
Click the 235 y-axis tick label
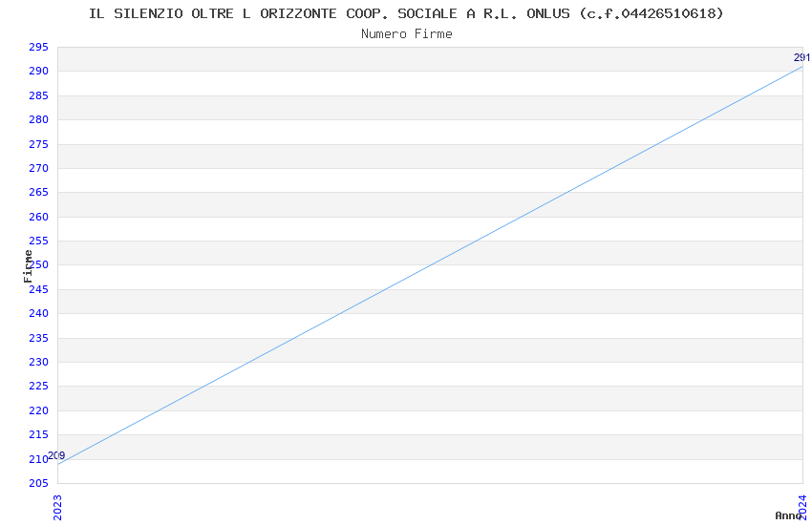tap(39, 338)
